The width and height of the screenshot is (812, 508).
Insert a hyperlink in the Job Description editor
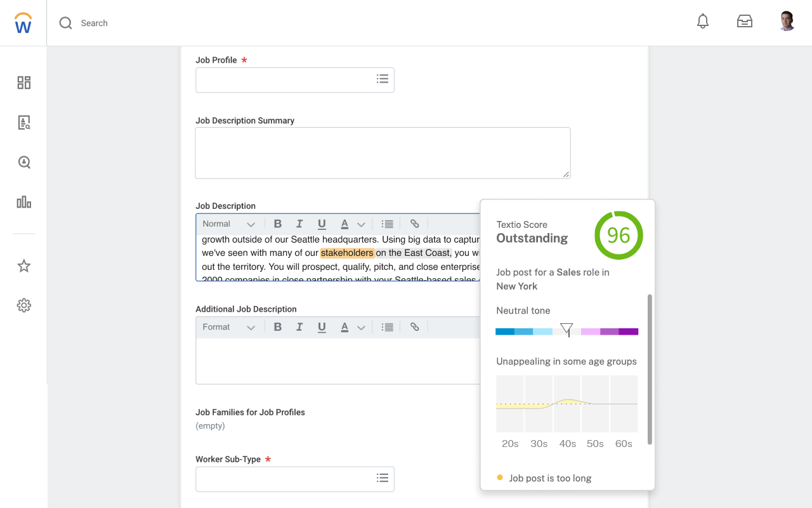pyautogui.click(x=414, y=224)
